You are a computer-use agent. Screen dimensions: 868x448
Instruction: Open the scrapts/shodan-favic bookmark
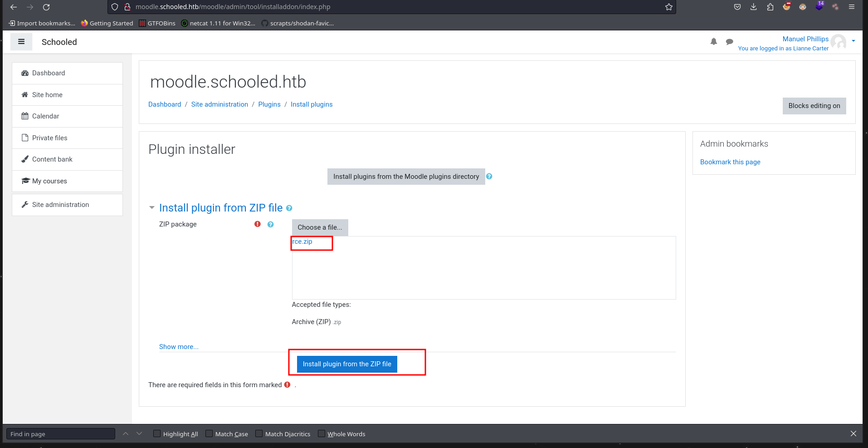(298, 23)
